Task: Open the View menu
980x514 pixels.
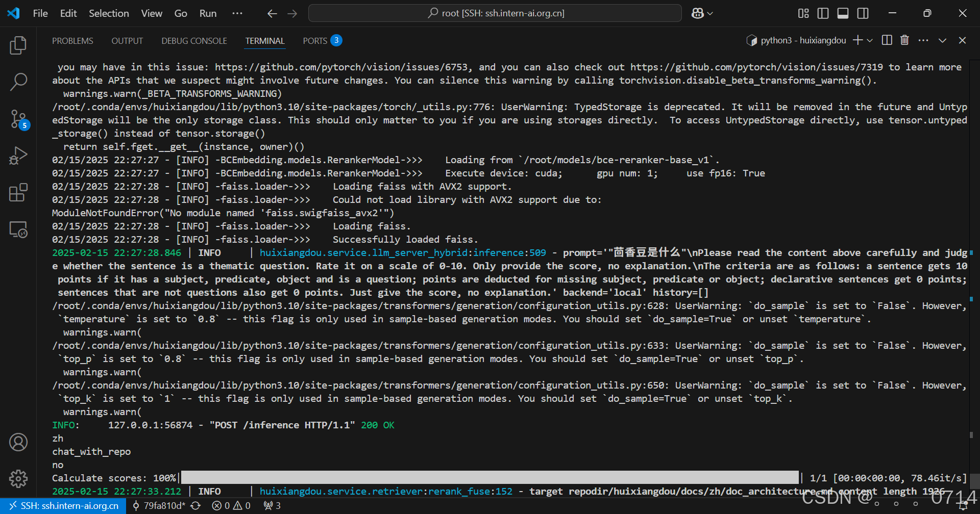Action: pos(152,13)
